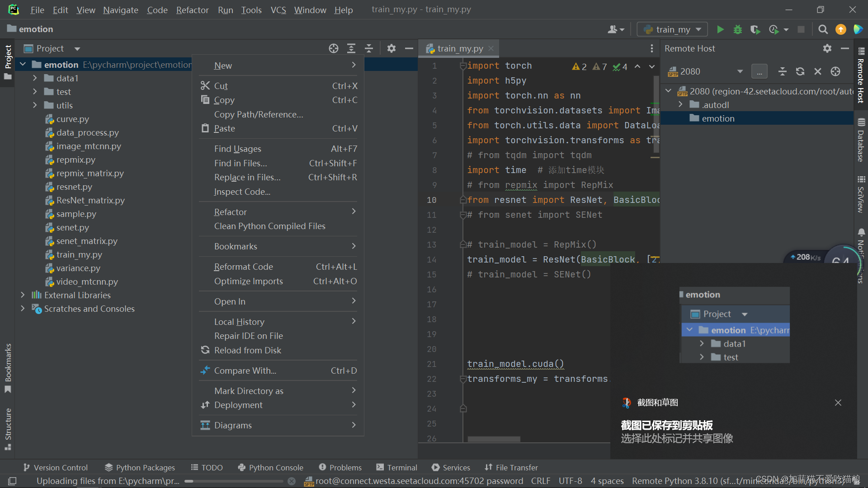Refresh the Remote Host tree
This screenshot has height=488, width=868.
tap(800, 71)
